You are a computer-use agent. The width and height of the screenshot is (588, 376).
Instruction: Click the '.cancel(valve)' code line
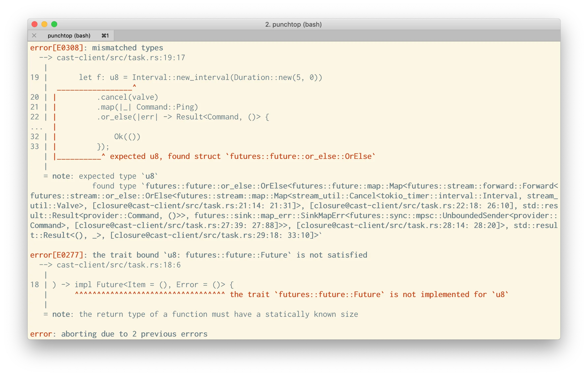127,97
